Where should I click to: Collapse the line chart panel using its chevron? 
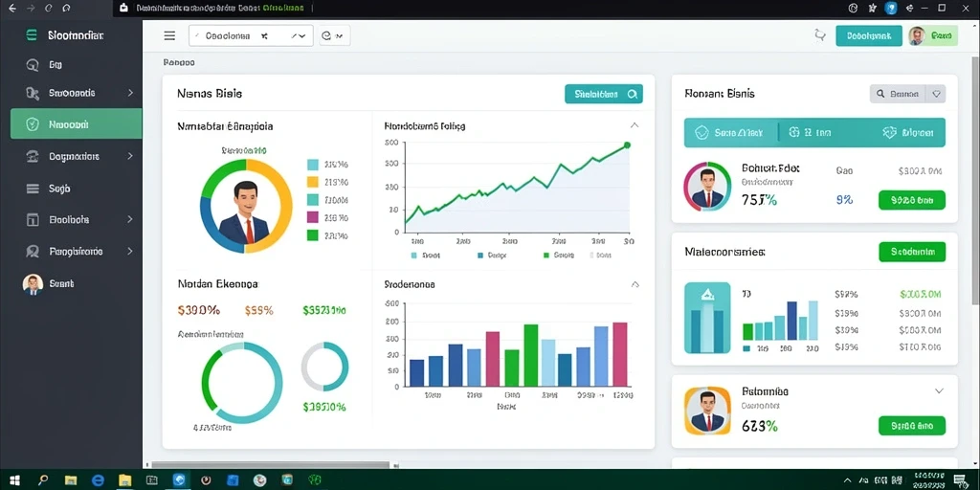(x=635, y=125)
